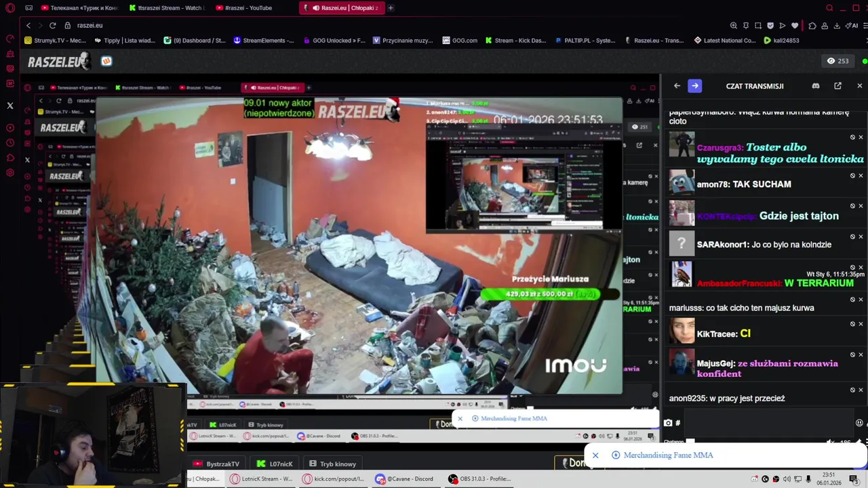Open a new browser tab

coord(391,8)
